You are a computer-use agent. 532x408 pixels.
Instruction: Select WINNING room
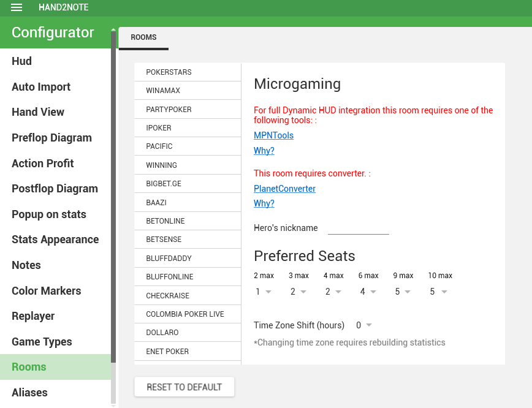pos(188,165)
